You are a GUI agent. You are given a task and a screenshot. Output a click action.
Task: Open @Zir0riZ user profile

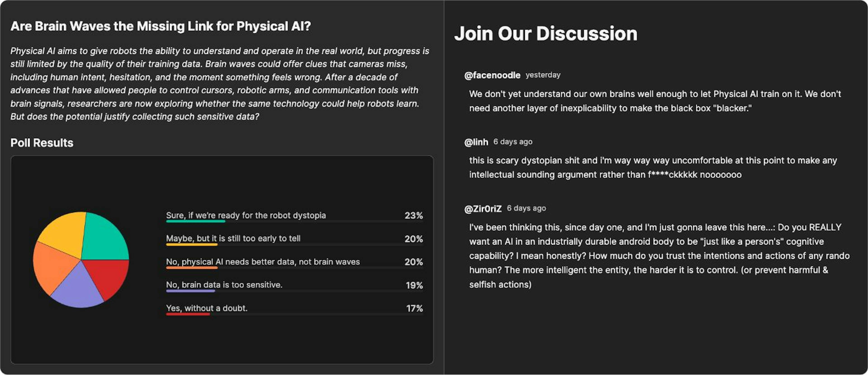483,209
